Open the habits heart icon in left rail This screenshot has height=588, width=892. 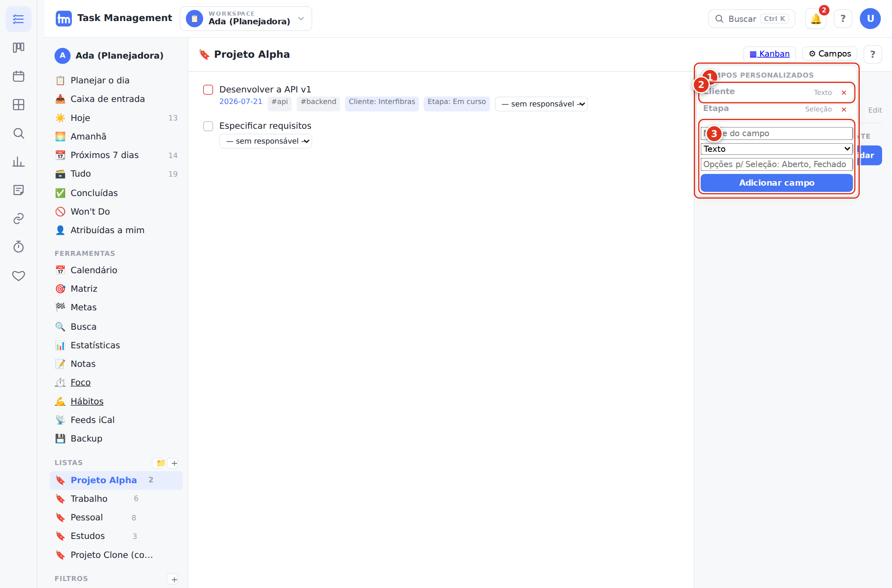coord(19,275)
